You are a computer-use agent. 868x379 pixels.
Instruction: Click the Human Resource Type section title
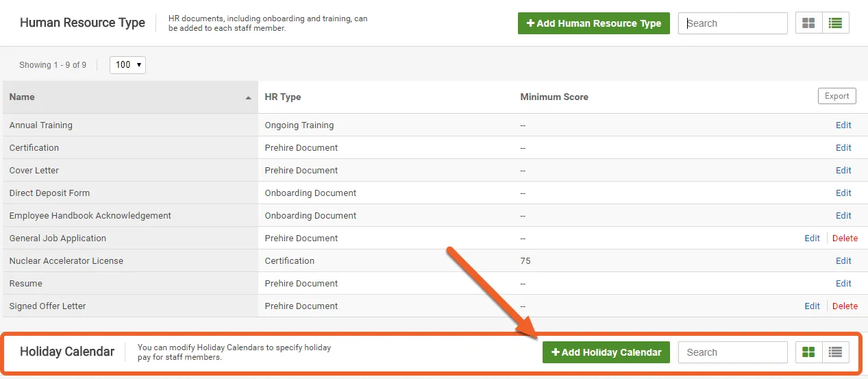[x=82, y=23]
